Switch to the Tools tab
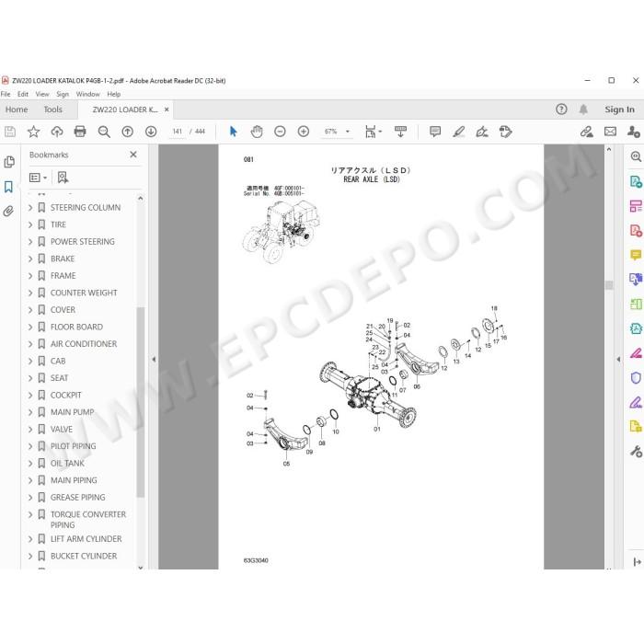This screenshot has height=644, width=644. click(x=53, y=109)
